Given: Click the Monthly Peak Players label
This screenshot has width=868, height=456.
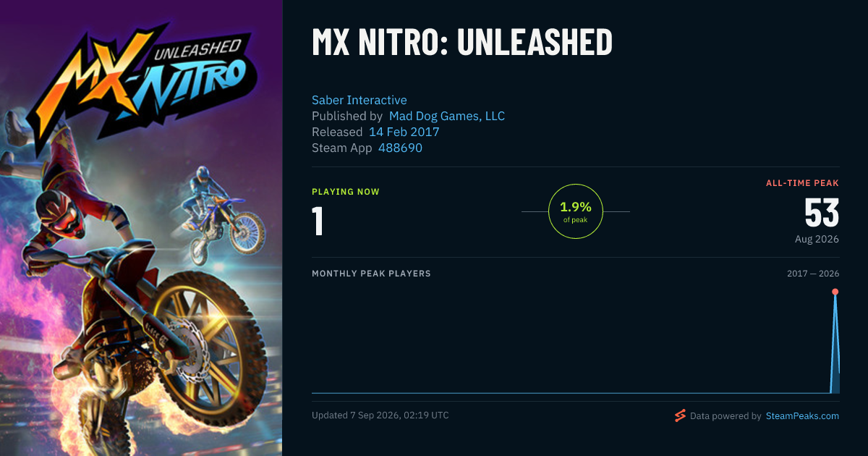Looking at the screenshot, I should tap(371, 274).
